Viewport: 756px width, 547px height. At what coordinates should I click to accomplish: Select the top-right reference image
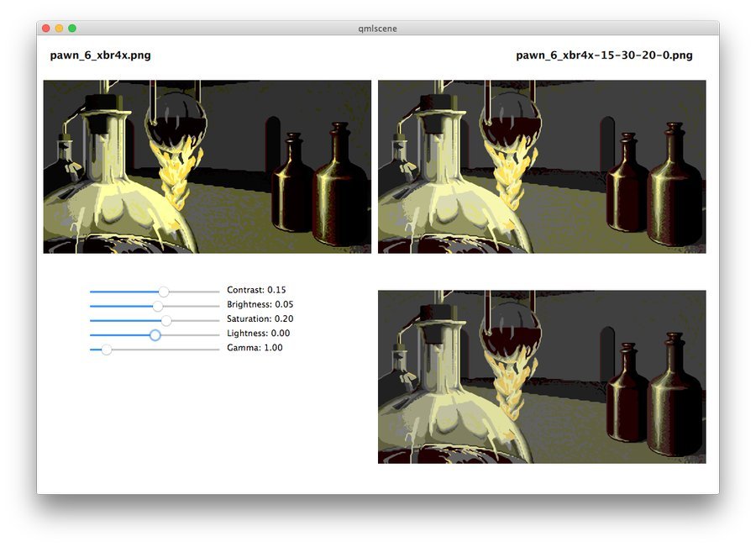tap(542, 166)
